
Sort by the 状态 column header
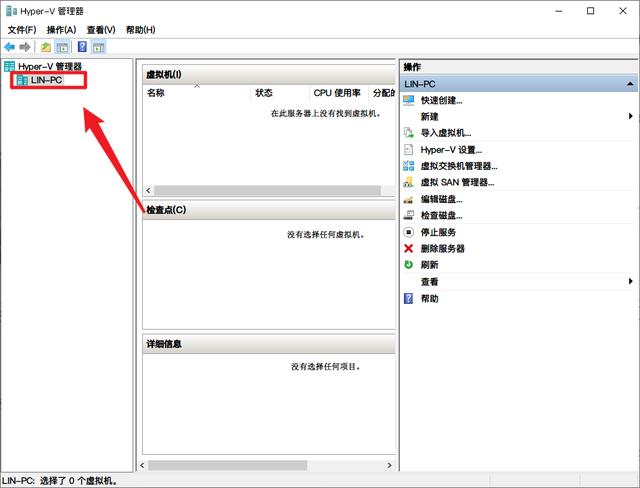(280, 93)
